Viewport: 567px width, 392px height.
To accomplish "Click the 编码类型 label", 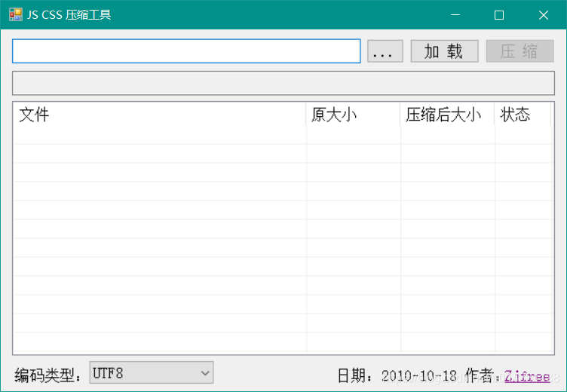I will [x=48, y=375].
